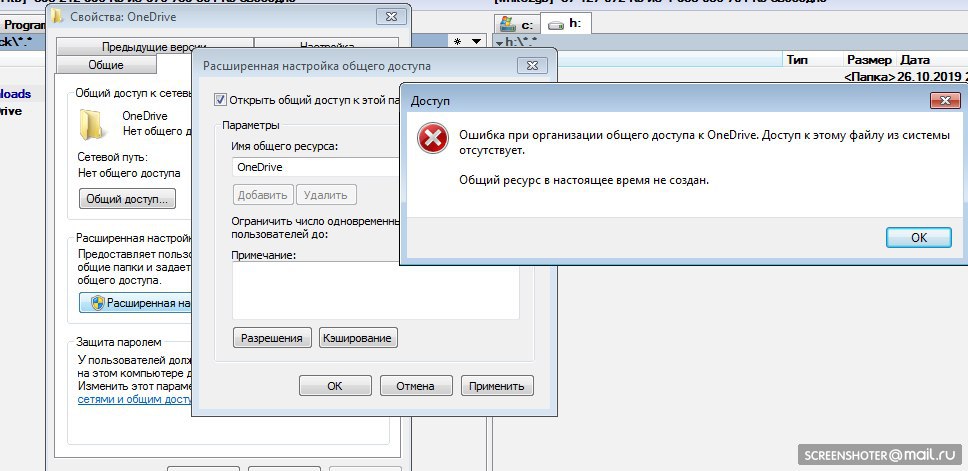Click the Удалить button
Viewport: 968px width, 471px height.
(326, 195)
